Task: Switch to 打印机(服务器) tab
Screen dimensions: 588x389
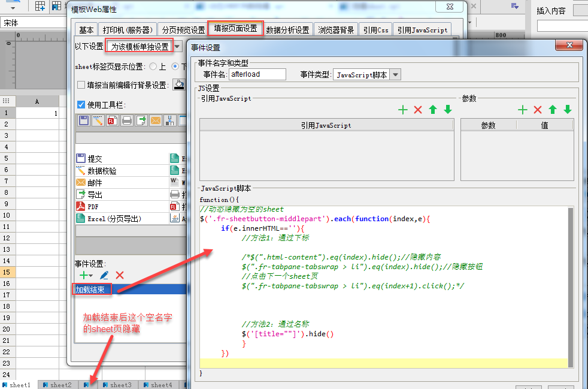Action: 128,29
